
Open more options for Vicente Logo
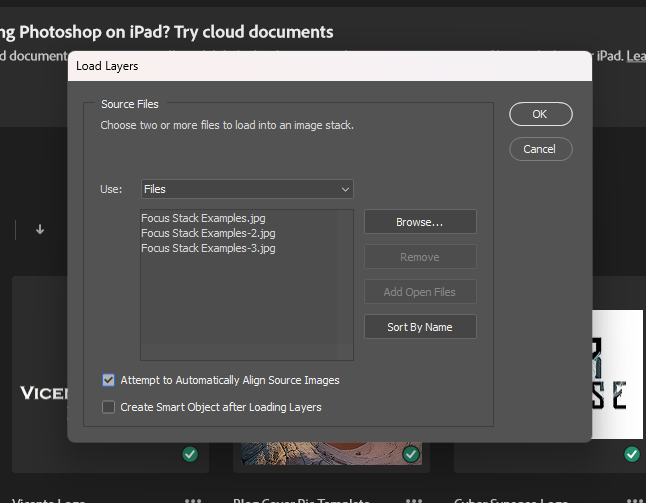click(x=193, y=500)
